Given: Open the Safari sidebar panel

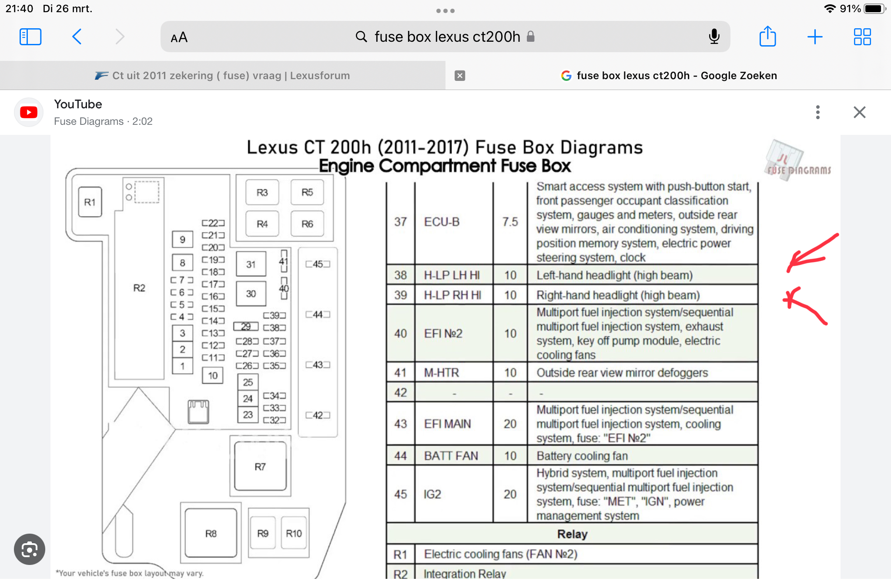Looking at the screenshot, I should click(x=30, y=37).
